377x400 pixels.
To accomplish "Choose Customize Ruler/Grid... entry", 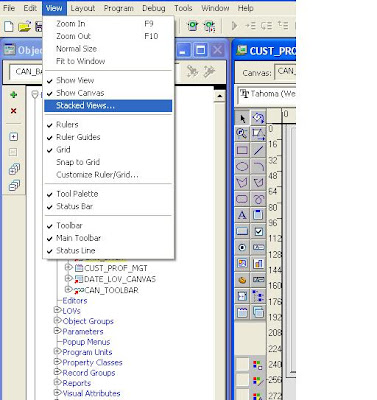I will point(108,175).
